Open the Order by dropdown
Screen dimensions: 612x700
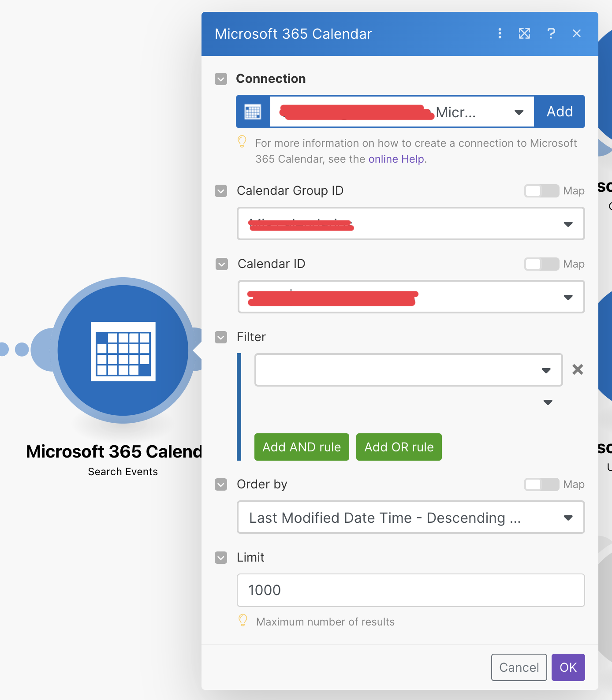click(411, 517)
